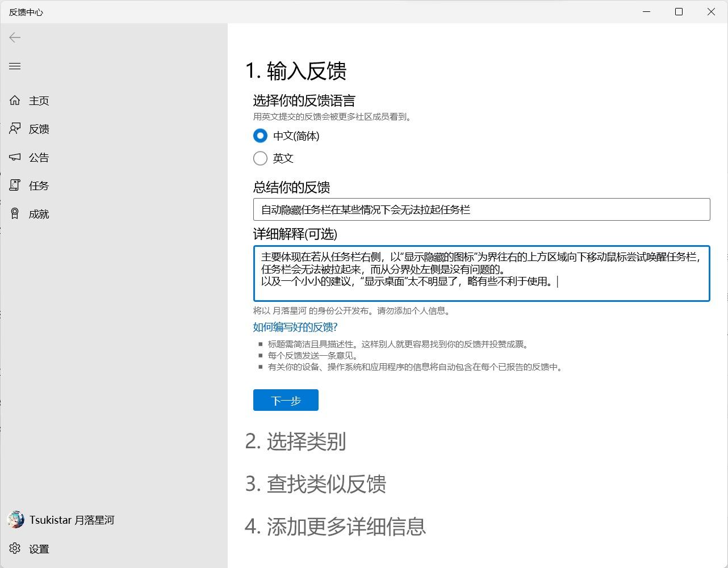
Task: Click the home icon next to 主页
Action: (15, 100)
